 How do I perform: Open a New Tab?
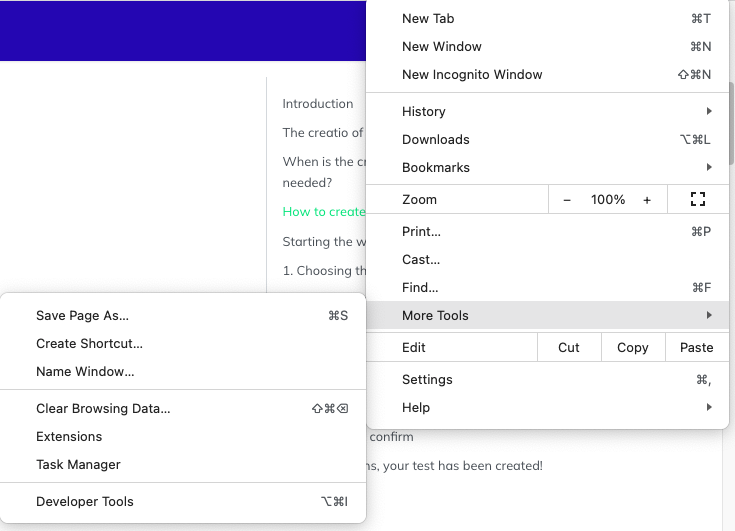428,18
